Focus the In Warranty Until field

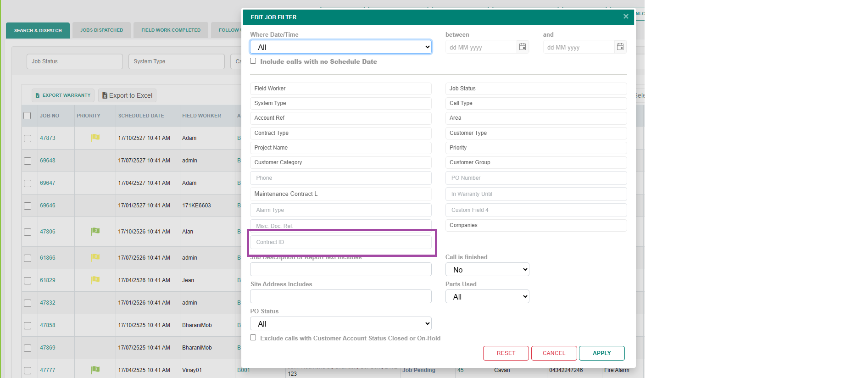[536, 194]
